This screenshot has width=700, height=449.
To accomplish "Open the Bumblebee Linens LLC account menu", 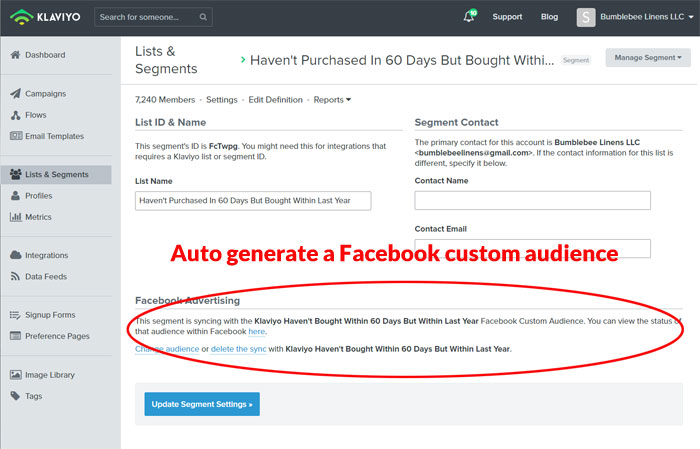I will [646, 17].
